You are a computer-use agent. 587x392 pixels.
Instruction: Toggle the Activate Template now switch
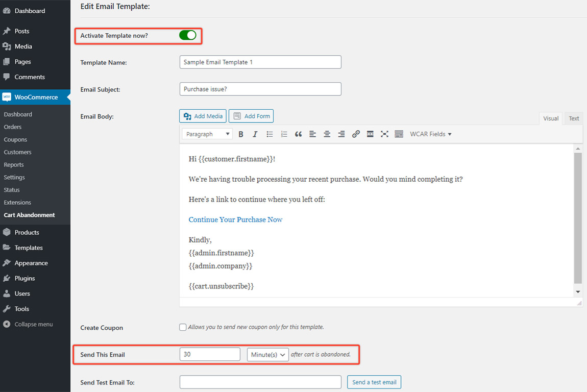[x=187, y=35]
